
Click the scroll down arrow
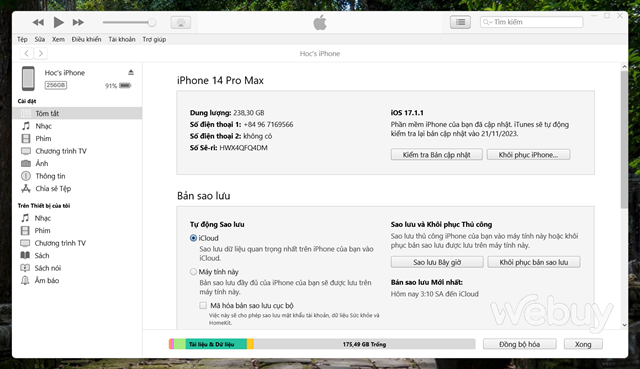624,325
